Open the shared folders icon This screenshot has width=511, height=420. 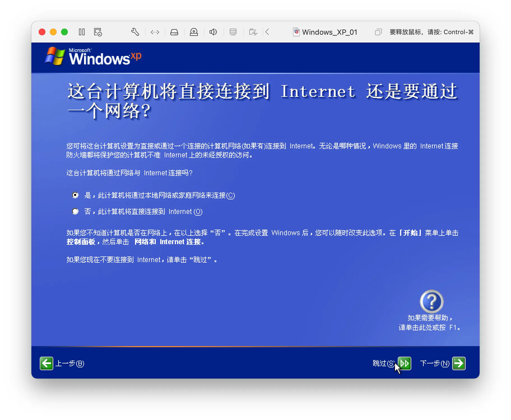(x=253, y=32)
